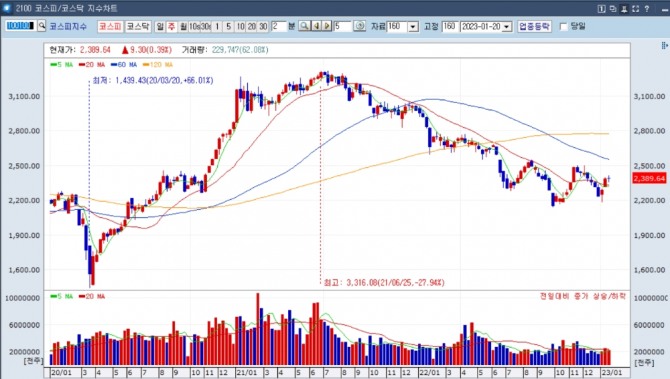
Task: Click the 코스피지수 label
Action: click(x=68, y=26)
